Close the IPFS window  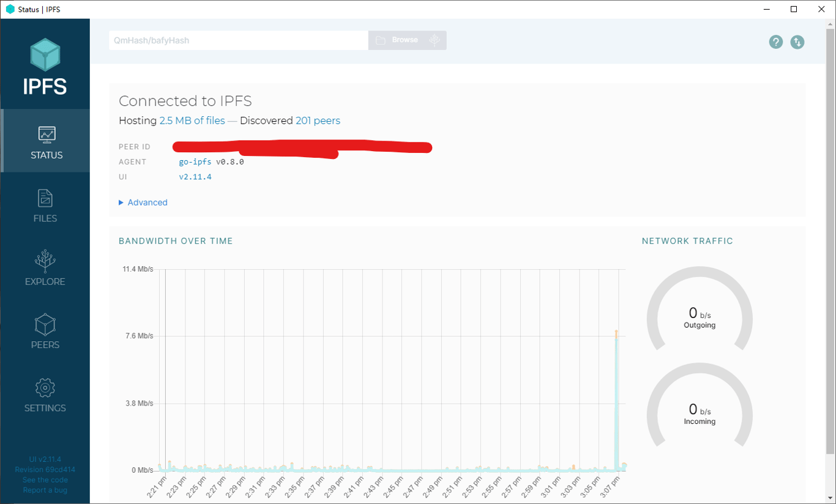822,9
